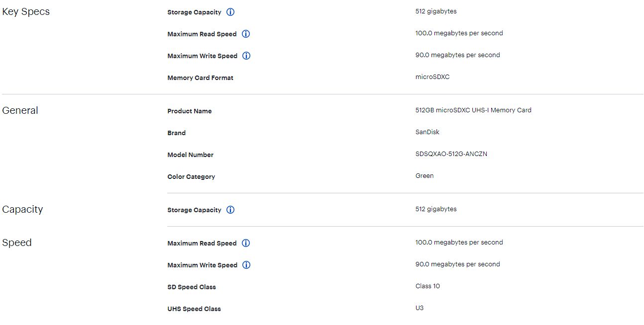
Task: Show Maximum Write Speed info tooltip in Key Specs
Action: (x=246, y=56)
